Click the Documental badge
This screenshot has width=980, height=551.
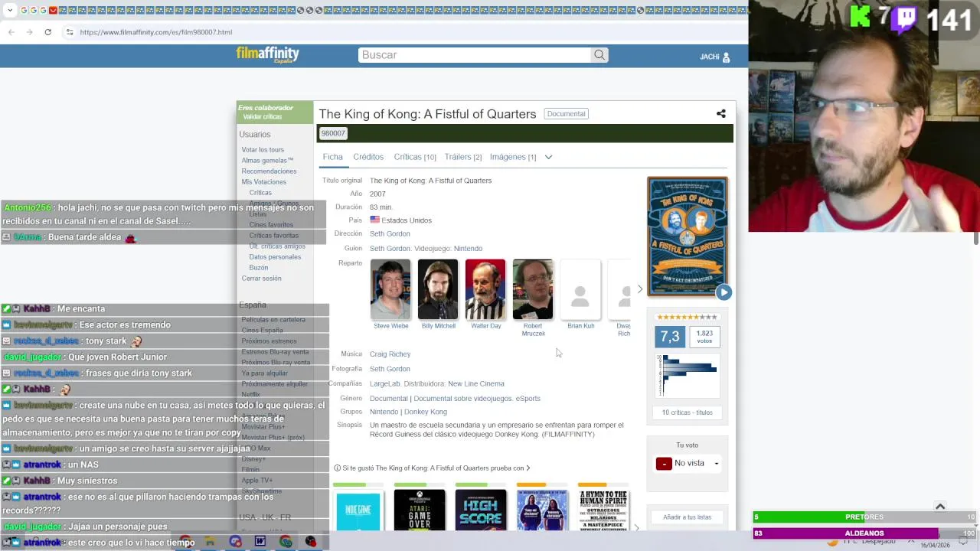[566, 114]
